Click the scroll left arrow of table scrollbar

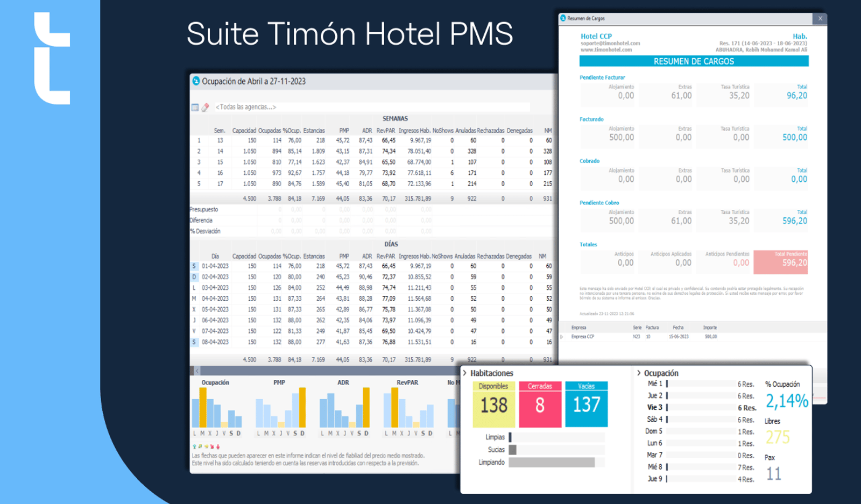click(197, 371)
